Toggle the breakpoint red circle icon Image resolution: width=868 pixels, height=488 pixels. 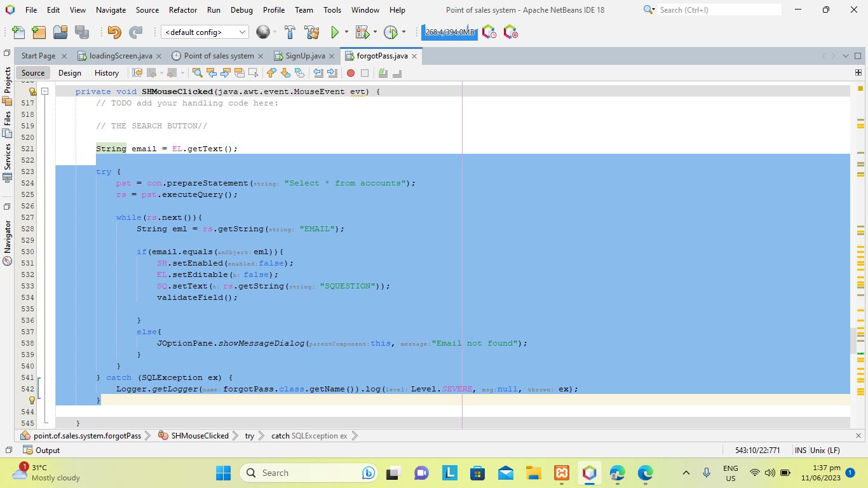coord(351,73)
